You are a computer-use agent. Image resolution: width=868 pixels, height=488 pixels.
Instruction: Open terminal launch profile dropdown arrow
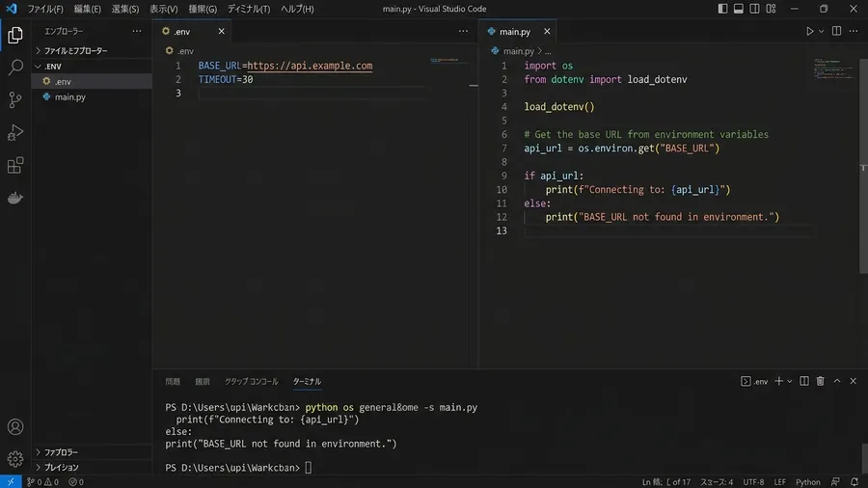click(x=789, y=381)
